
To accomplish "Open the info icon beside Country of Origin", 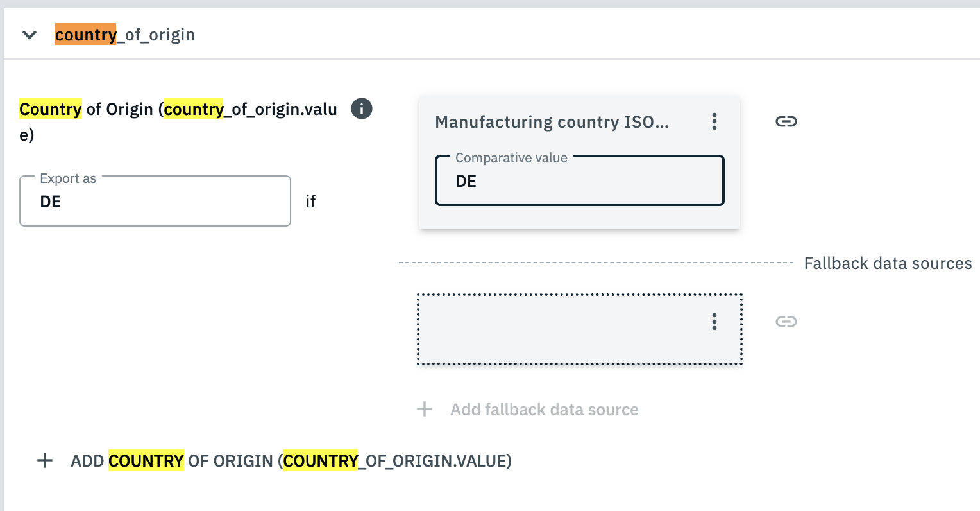I will 362,109.
